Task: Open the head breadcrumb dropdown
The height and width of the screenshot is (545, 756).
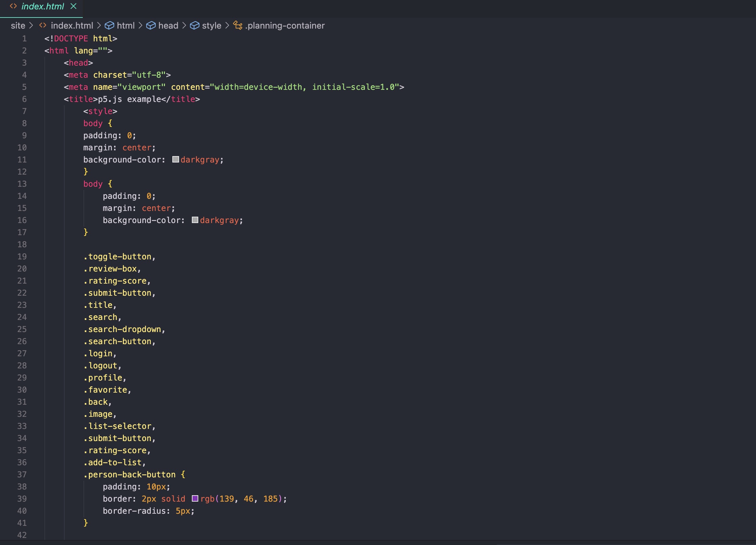Action: pyautogui.click(x=168, y=25)
